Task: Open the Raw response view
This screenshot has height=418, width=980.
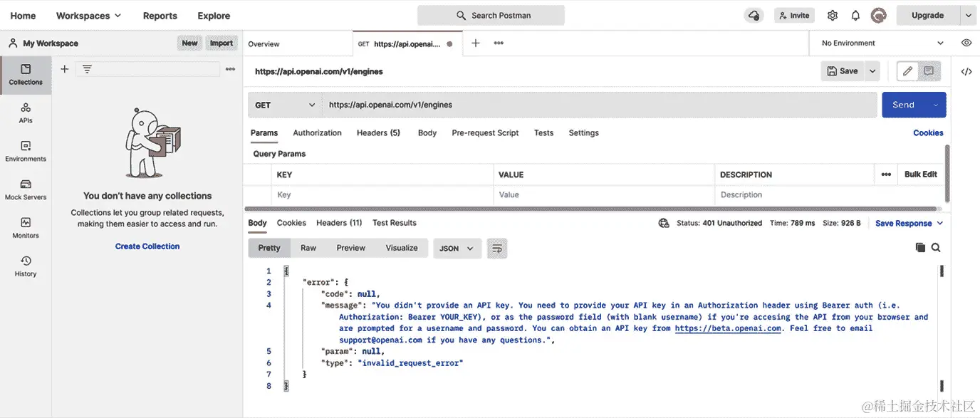Action: pos(308,248)
